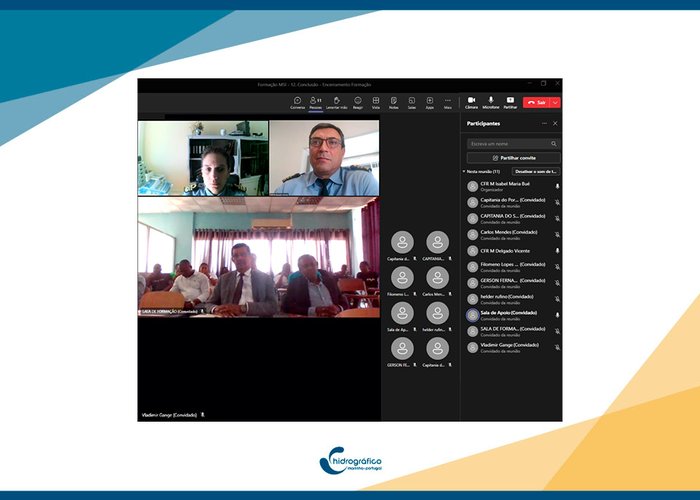
Task: Open the Apps icon in meeting toolbar
Action: (x=429, y=101)
